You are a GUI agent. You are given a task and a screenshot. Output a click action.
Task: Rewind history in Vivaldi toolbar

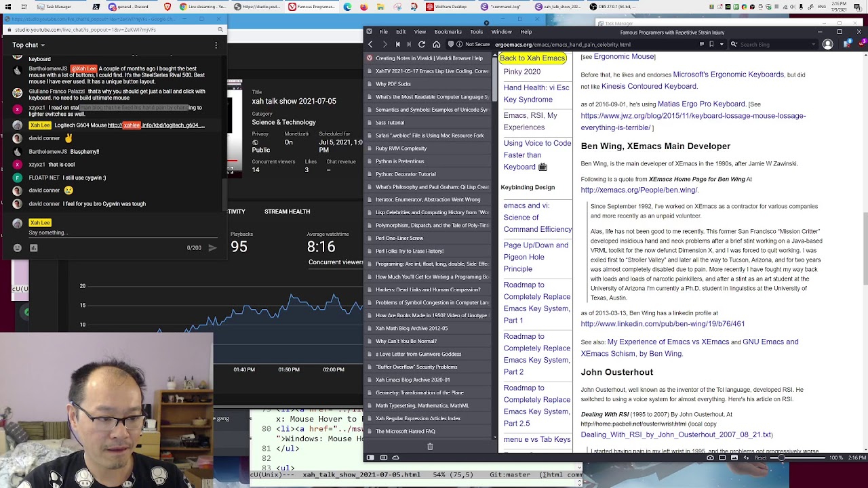pyautogui.click(x=397, y=44)
